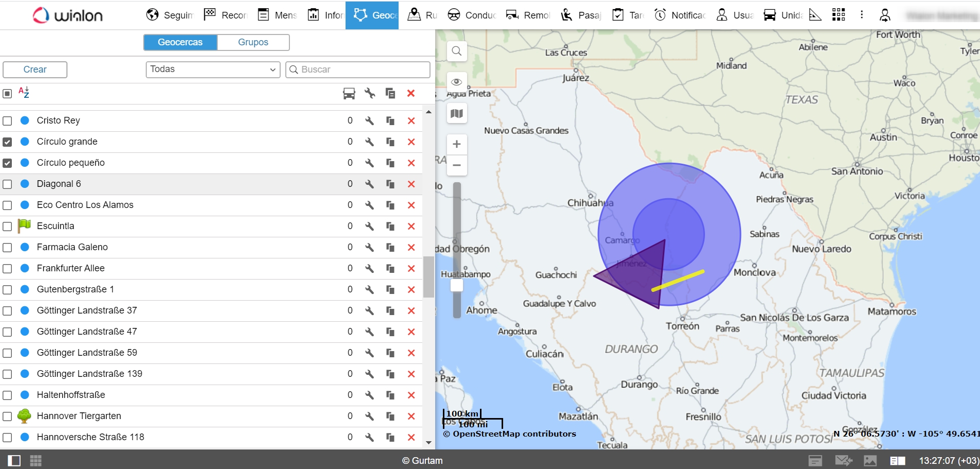The width and height of the screenshot is (980, 469).
Task: Sort geofence list alphabetically
Action: click(x=24, y=93)
